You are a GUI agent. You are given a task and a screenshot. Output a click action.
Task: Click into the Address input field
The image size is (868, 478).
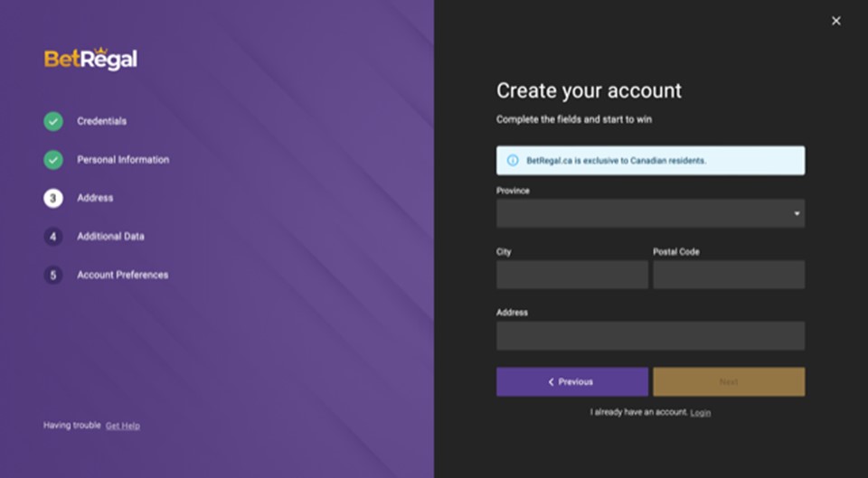tap(650, 336)
